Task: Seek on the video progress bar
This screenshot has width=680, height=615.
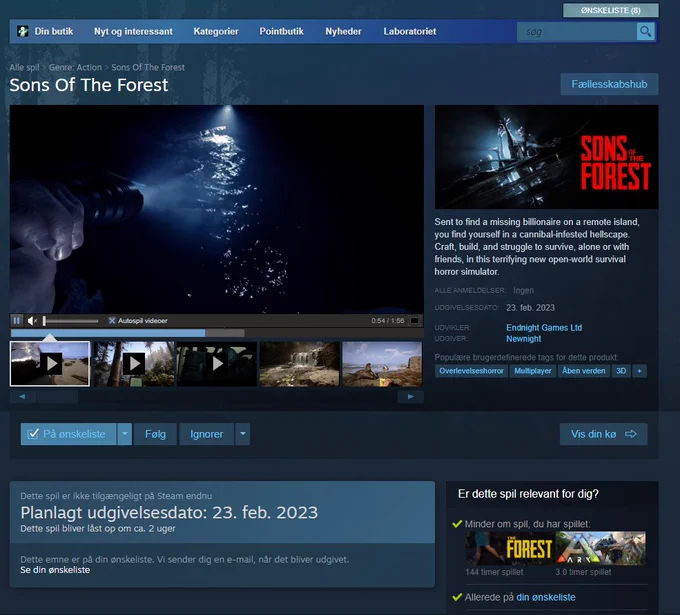Action: 217,333
